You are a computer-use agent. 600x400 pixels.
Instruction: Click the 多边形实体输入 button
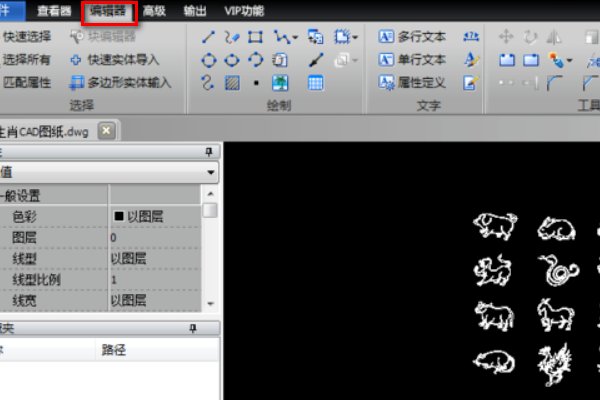120,82
